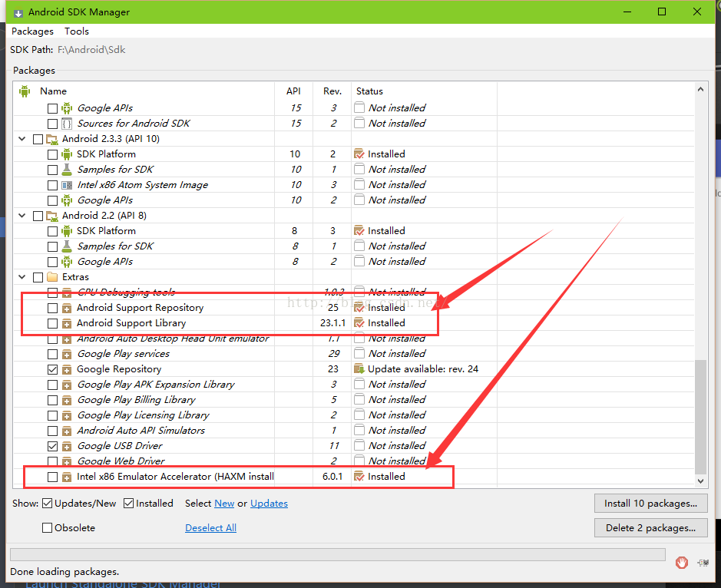Check the Android 2.2 (API 8) group checkbox
Viewport: 721px width, 588px height.
tap(38, 216)
